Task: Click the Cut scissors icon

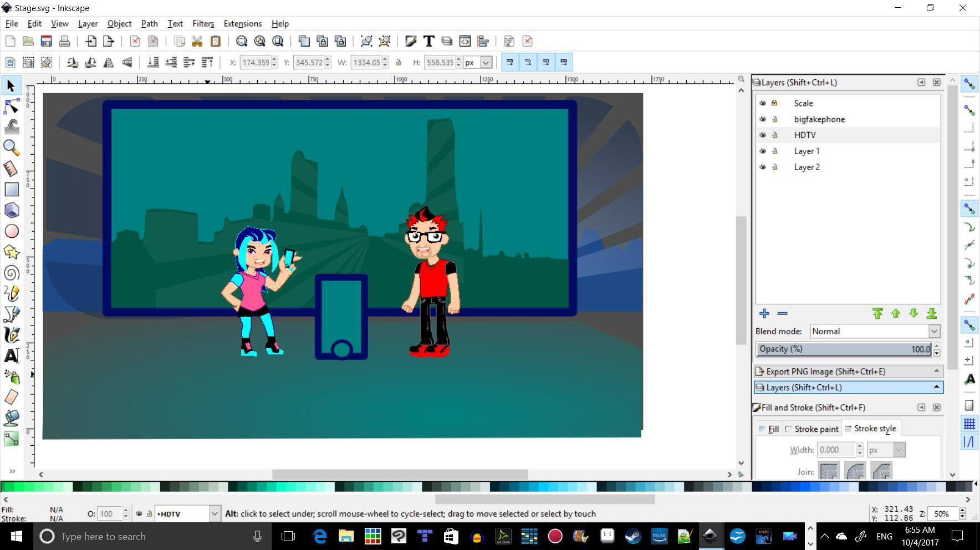Action: click(197, 41)
